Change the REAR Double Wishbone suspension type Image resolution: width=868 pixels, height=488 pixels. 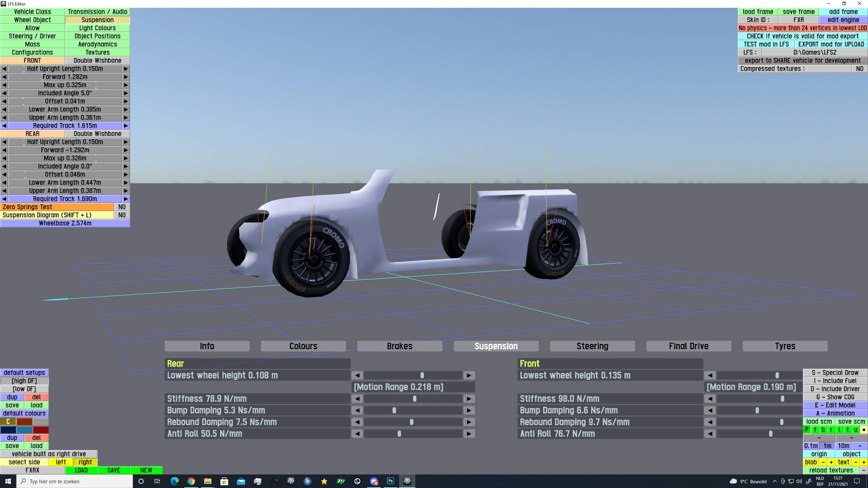[97, 134]
